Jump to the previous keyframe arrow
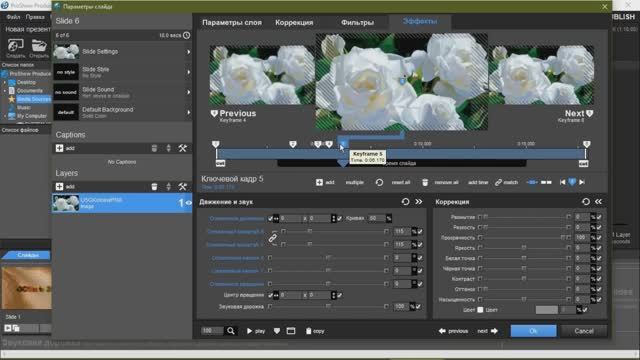The width and height of the screenshot is (640, 360). pos(562,182)
